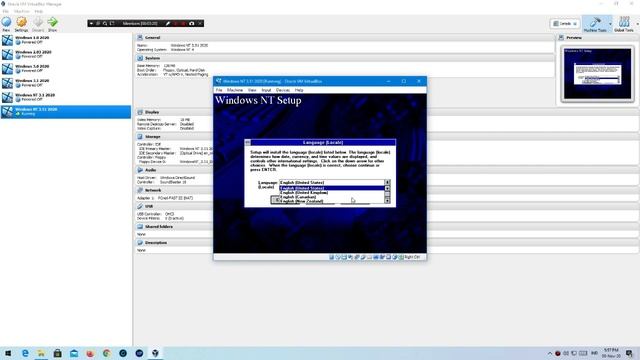Choose English (United Kingdom) in the list

point(332,193)
